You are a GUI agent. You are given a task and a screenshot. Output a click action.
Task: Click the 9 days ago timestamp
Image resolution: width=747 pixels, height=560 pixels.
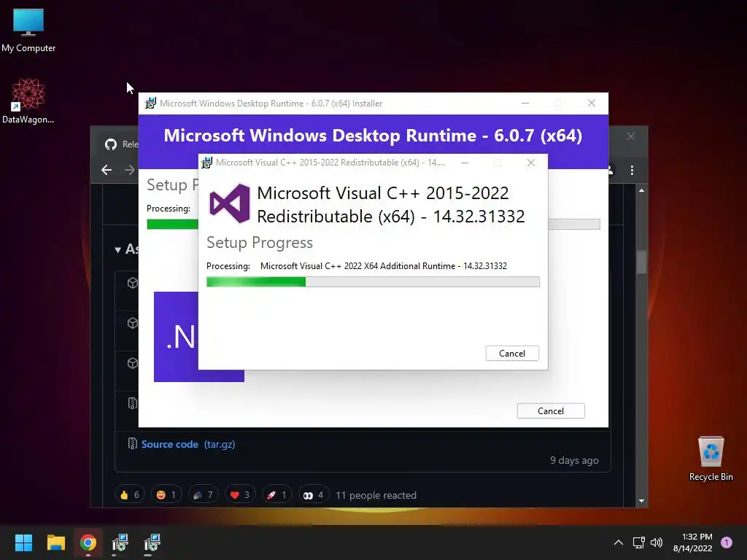point(574,461)
